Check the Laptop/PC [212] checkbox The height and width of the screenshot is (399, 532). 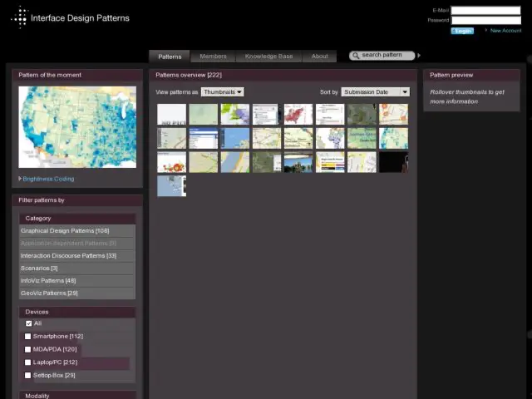point(27,362)
